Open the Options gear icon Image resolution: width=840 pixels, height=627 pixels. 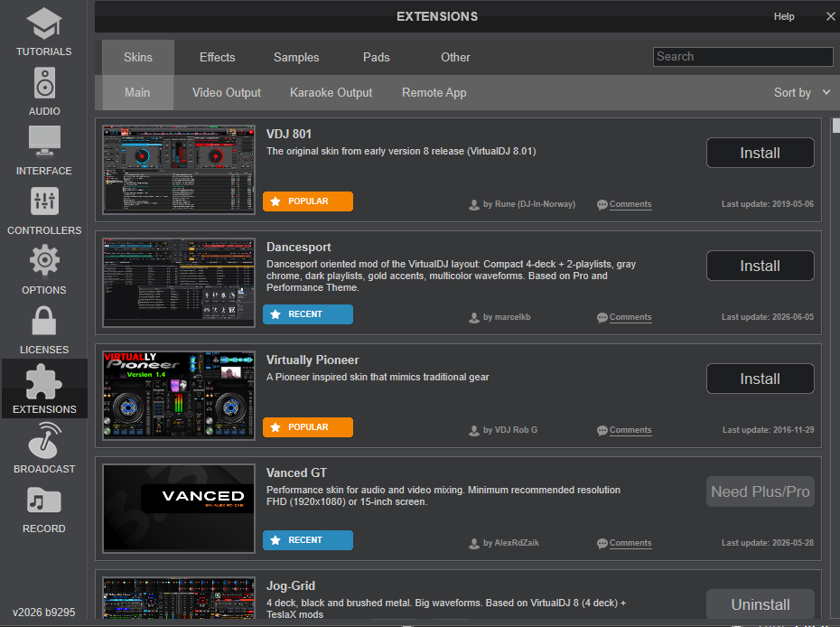click(44, 260)
